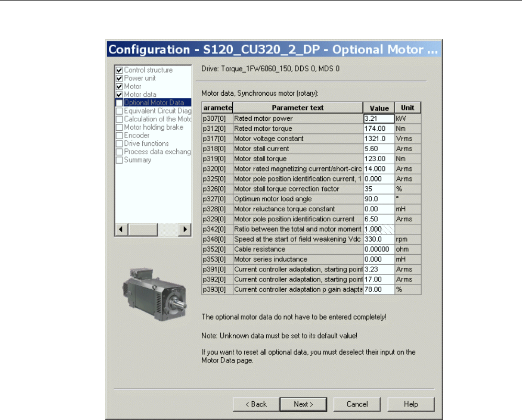Select the p393[0] parameter cell

tap(217, 289)
